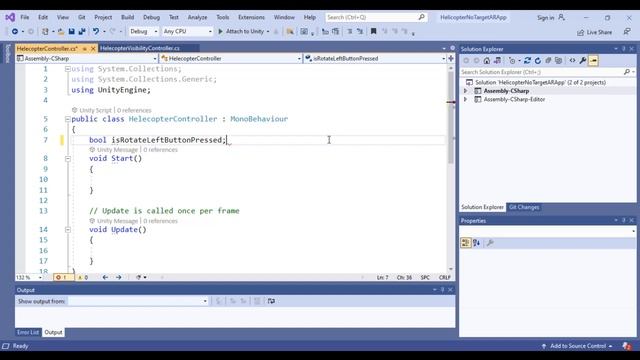Image resolution: width=640 pixels, height=360 pixels.
Task: Click the Undo arrow icon
Action: pyautogui.click(x=96, y=31)
